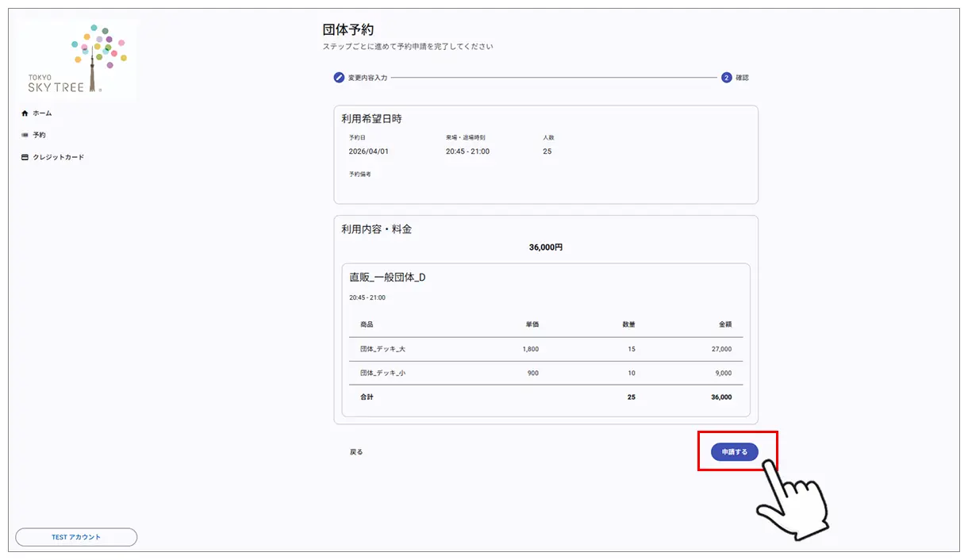Click the step 2 circle icon
The height and width of the screenshot is (560, 968).
(726, 78)
